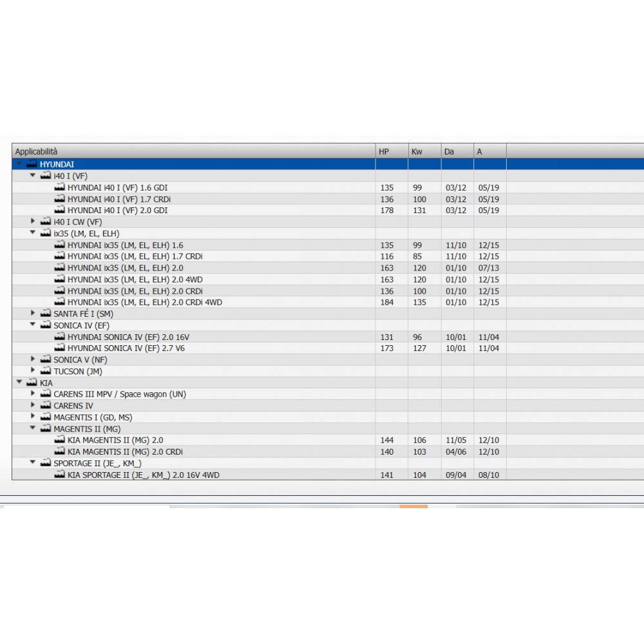
Task: Click icon beside HYUNDAI SONICA IV (EF) 2.7 V6
Action: [60, 348]
